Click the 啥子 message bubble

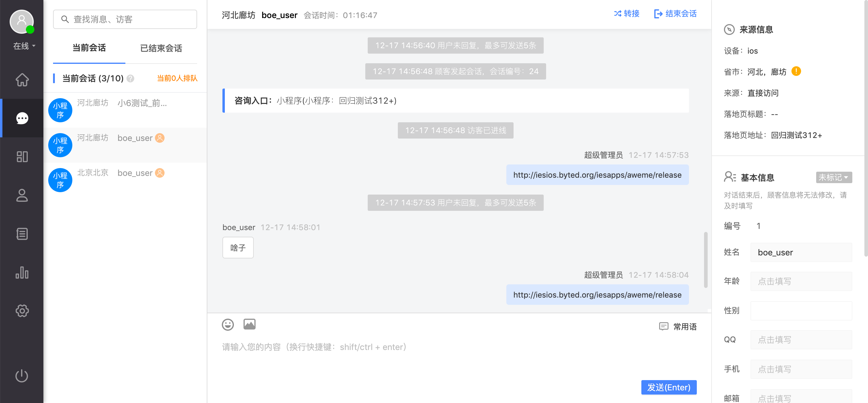[238, 248]
